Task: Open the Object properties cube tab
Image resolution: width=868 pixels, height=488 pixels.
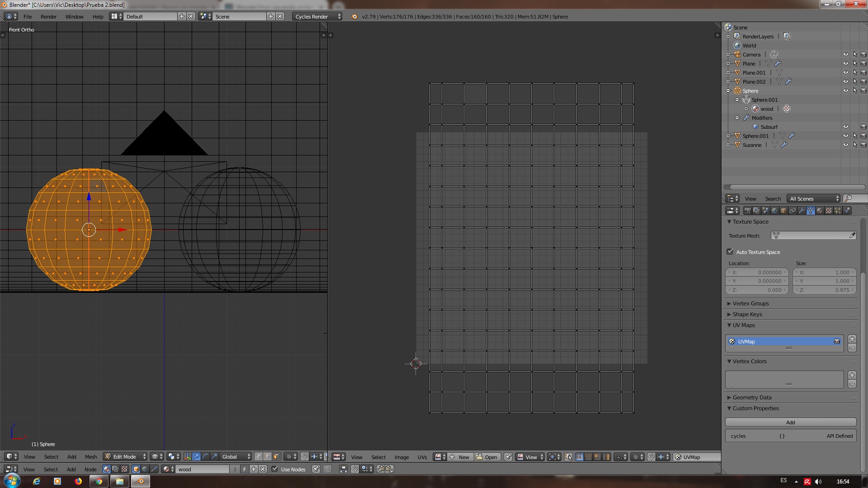Action: 783,211
